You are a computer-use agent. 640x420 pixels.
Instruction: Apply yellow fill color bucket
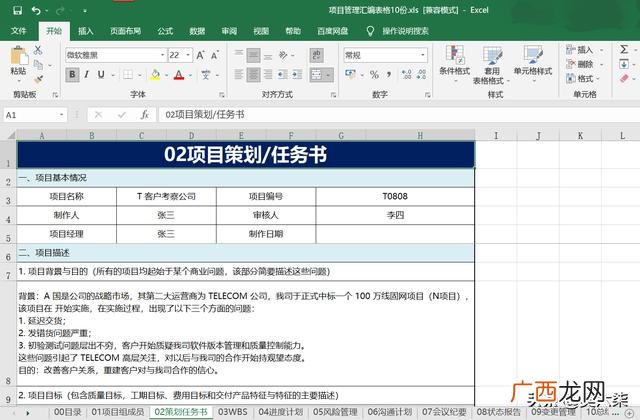pyautogui.click(x=155, y=75)
